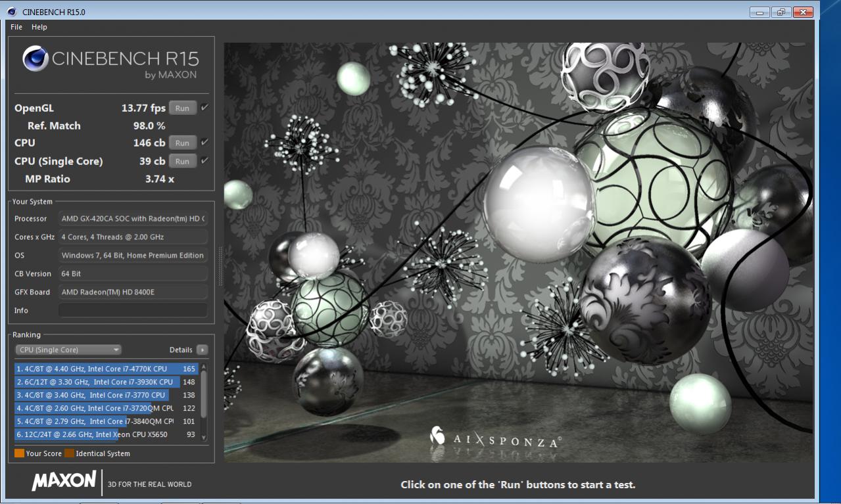Click ranking list scroll up arrow
The image size is (841, 504).
[x=203, y=367]
